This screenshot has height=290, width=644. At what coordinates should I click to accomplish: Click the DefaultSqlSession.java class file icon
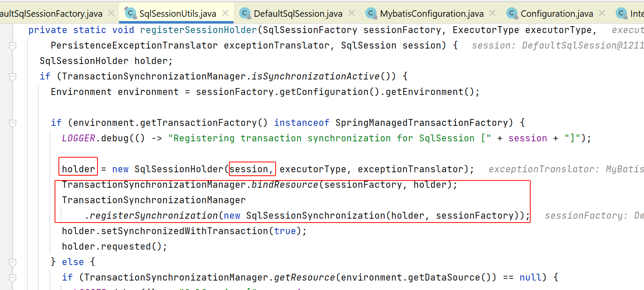245,13
